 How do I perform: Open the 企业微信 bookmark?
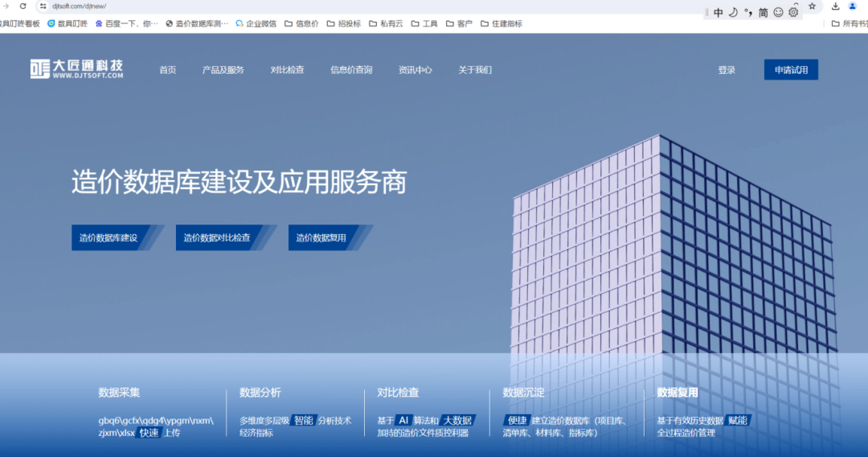click(256, 24)
